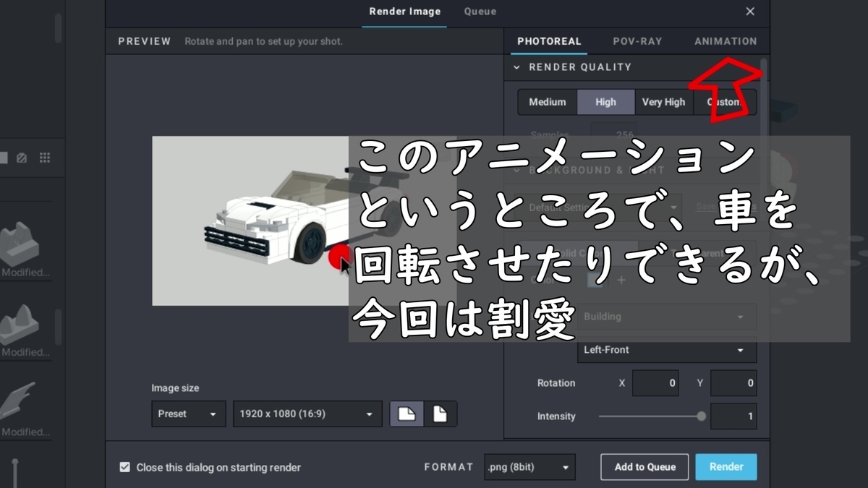Click the striped square icon in parts panel
The width and height of the screenshot is (868, 488).
point(22,158)
